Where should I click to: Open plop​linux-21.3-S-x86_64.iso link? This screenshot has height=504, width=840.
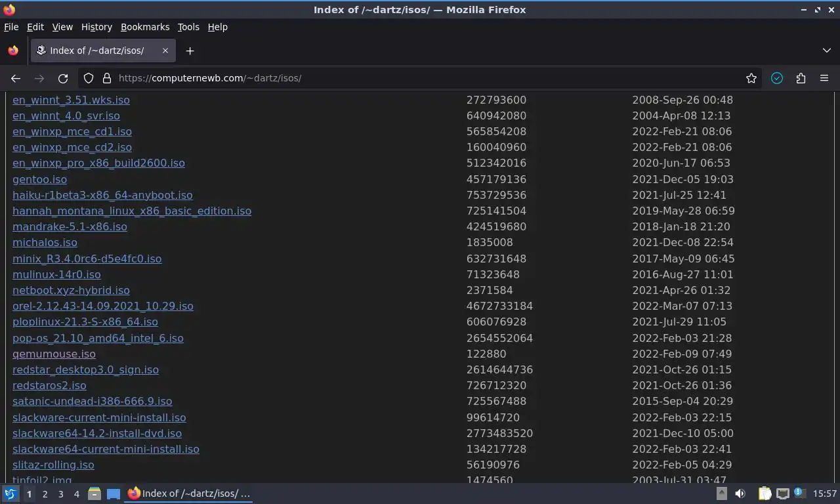(85, 322)
